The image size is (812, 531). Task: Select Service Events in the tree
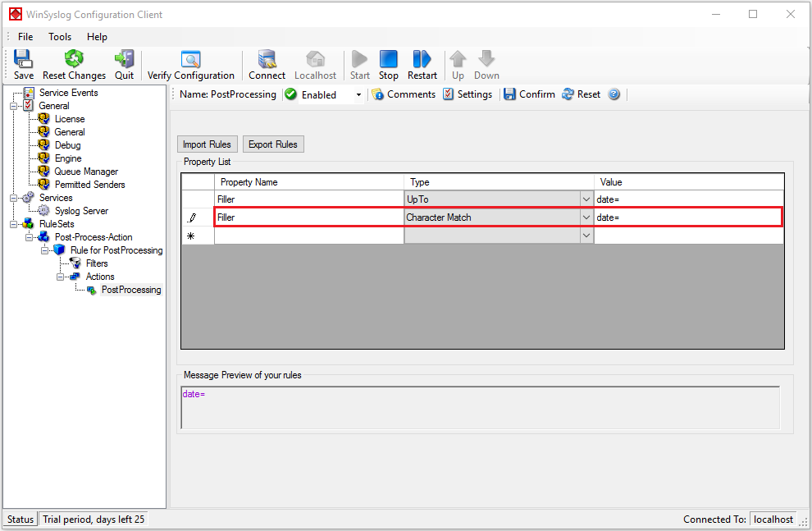[x=68, y=93]
